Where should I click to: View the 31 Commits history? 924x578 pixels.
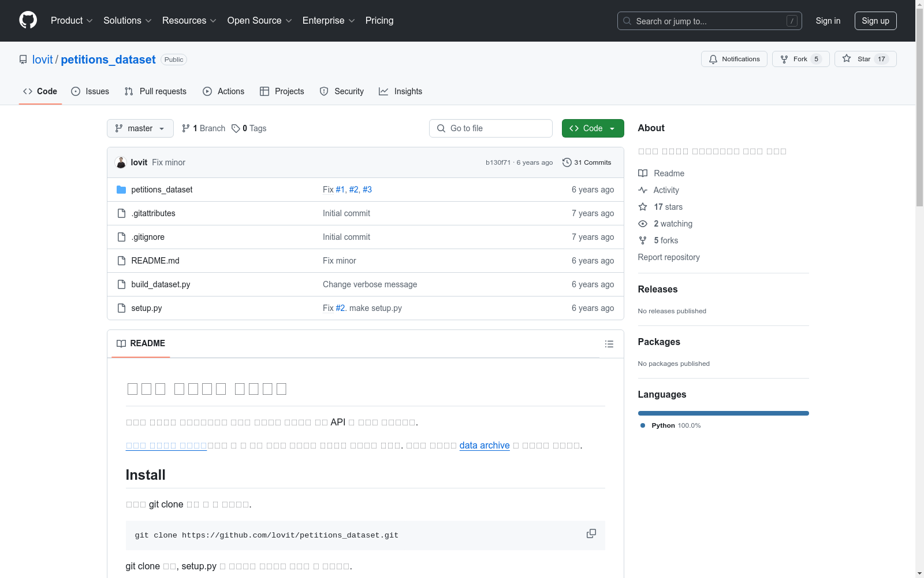tap(587, 162)
